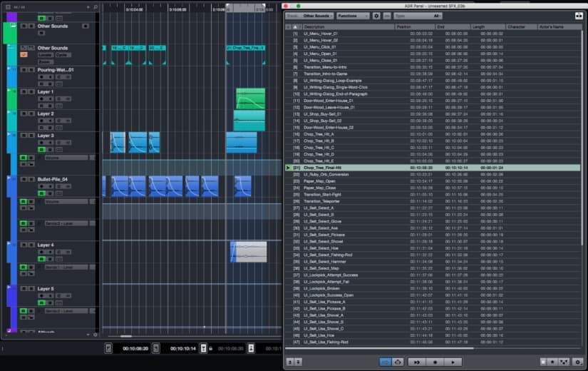Click the green automation read button on Layer 3
Viewport: 588px width, 371px height.
[41, 149]
